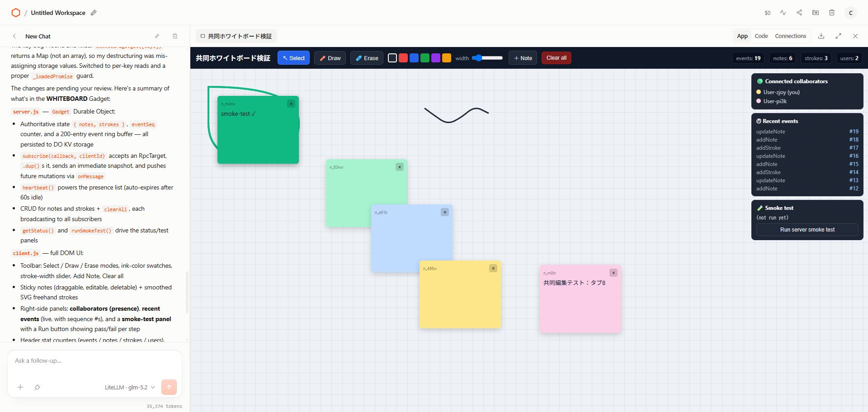The image size is (868, 412).
Task: Click the Smoke test panel heading
Action: (779, 208)
